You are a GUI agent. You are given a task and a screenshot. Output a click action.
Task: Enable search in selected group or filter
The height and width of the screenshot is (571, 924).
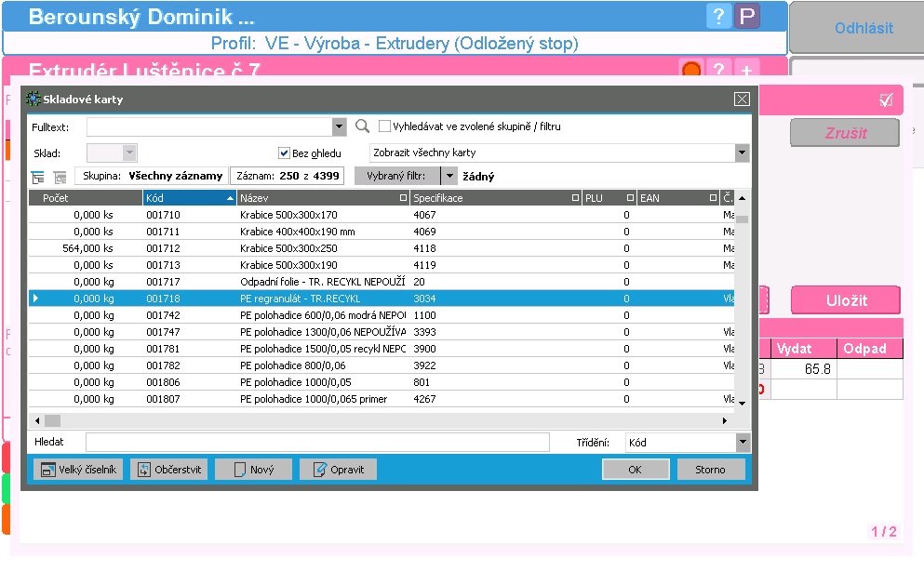point(384,126)
